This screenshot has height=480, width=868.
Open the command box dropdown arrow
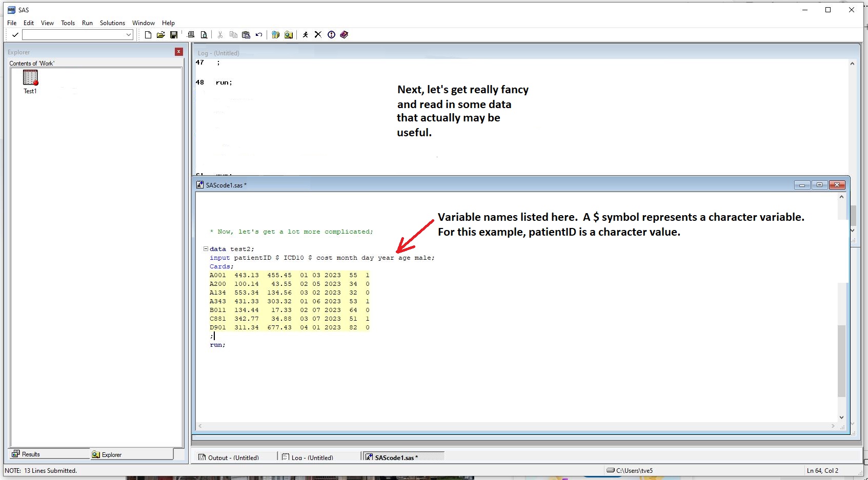pyautogui.click(x=128, y=35)
